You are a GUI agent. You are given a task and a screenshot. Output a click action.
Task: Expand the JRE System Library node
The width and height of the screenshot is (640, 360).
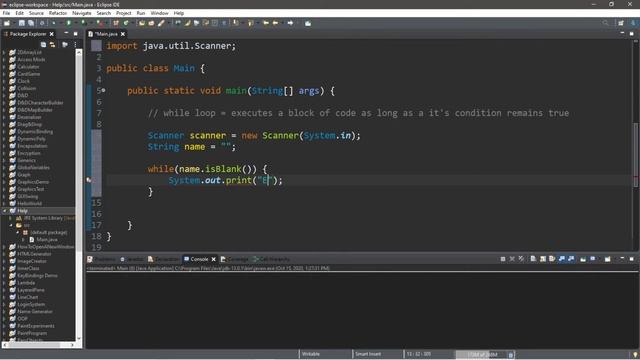(11, 218)
